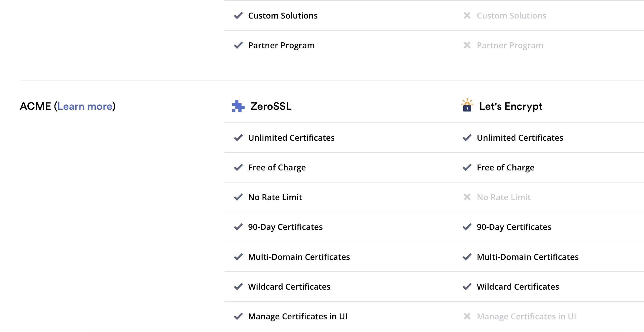The image size is (644, 332).
Task: Click X icon beside Let's Encrypt Partner Program
Action: click(x=467, y=45)
